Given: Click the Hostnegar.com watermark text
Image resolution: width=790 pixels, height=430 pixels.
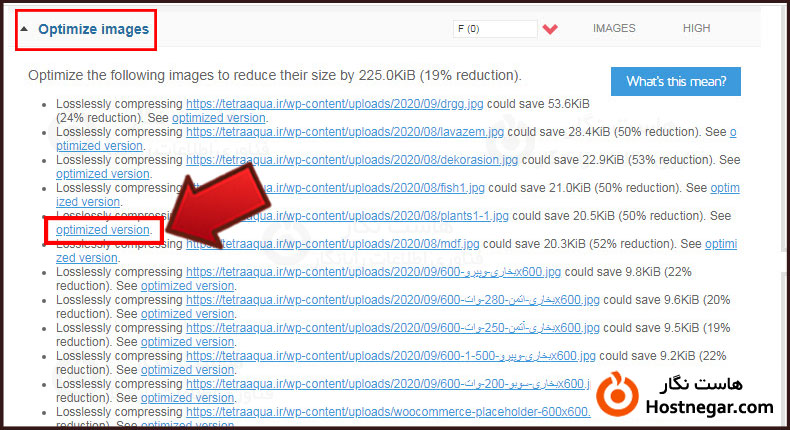Looking at the screenshot, I should click(x=710, y=407).
